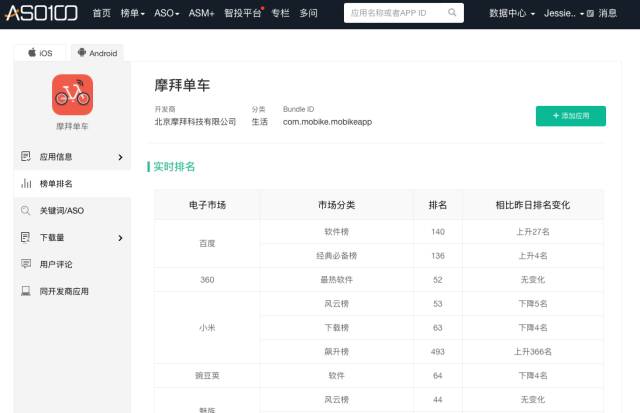
Task: Click rank value 140
Action: click(x=438, y=232)
